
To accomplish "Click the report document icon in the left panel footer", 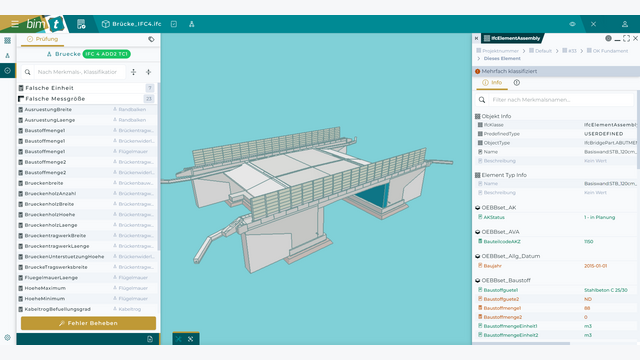I will point(150,339).
